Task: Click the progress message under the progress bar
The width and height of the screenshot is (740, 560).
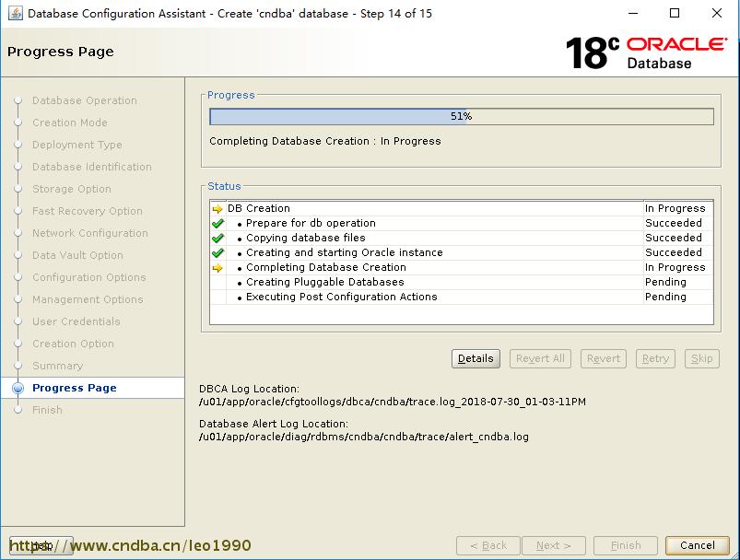Action: [325, 141]
